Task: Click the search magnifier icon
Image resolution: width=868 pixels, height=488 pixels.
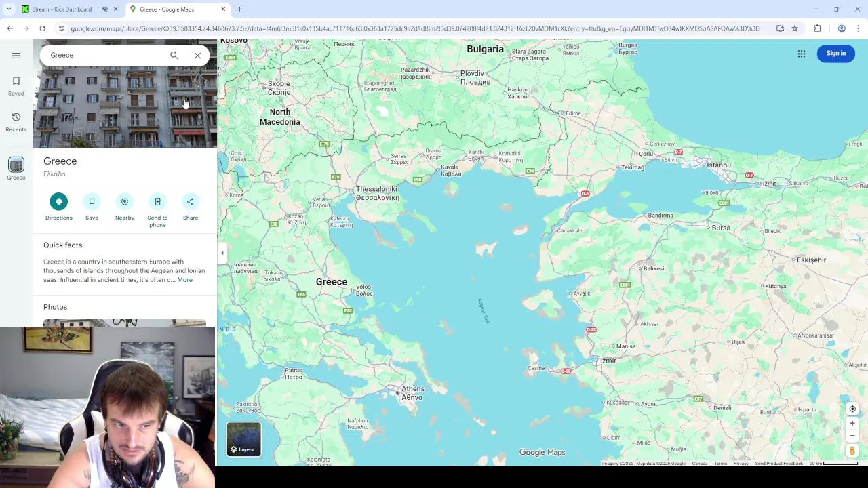Action: (174, 56)
